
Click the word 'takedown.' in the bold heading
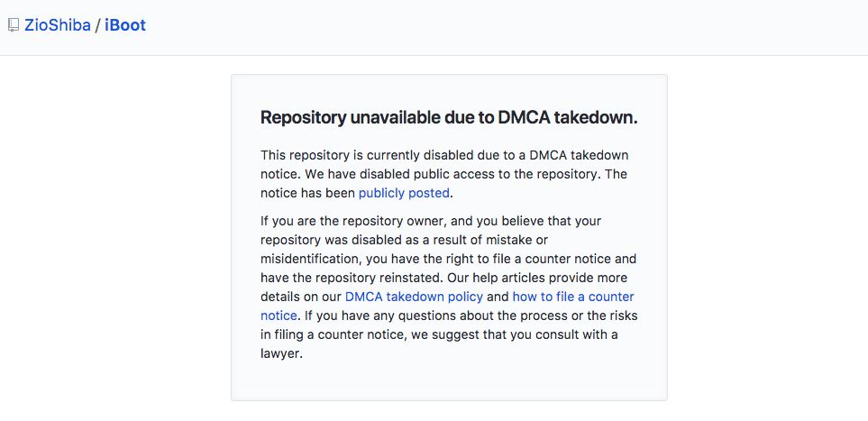(x=596, y=117)
